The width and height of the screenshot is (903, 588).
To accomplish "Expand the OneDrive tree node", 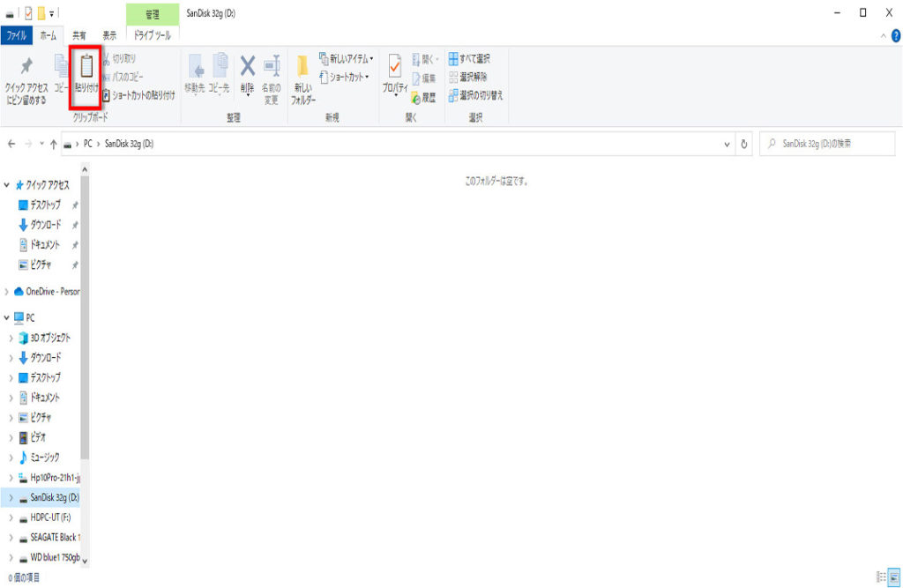I will 8,292.
